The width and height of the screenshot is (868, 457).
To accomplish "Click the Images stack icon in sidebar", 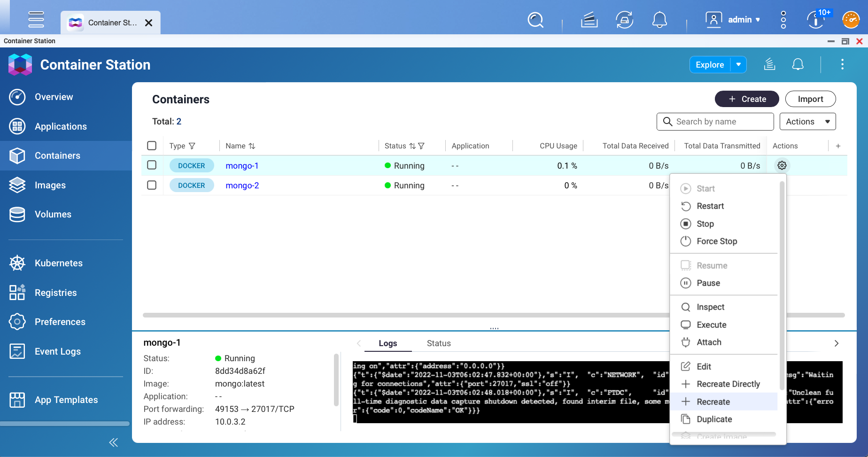I will click(x=17, y=185).
